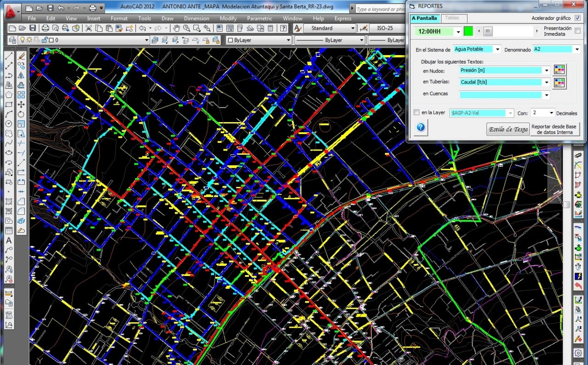
Task: Check the 'en la Layer' checkbox
Action: pos(416,112)
